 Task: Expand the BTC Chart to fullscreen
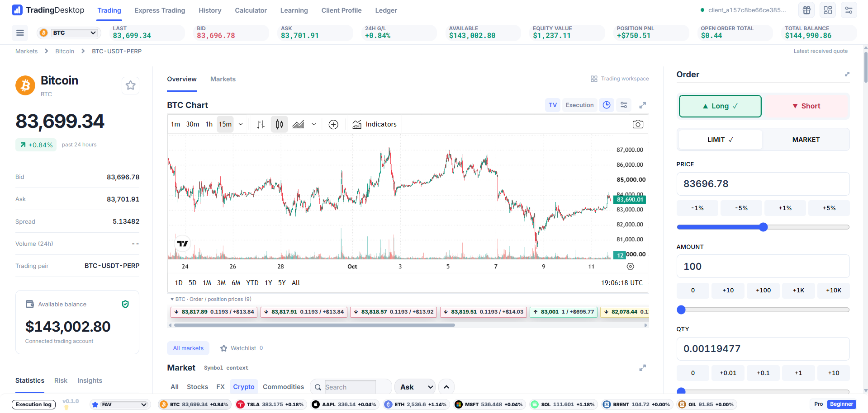click(x=642, y=105)
